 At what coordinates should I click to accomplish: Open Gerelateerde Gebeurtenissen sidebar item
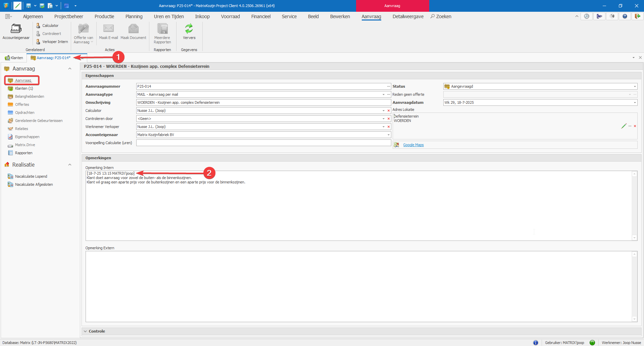[39, 121]
